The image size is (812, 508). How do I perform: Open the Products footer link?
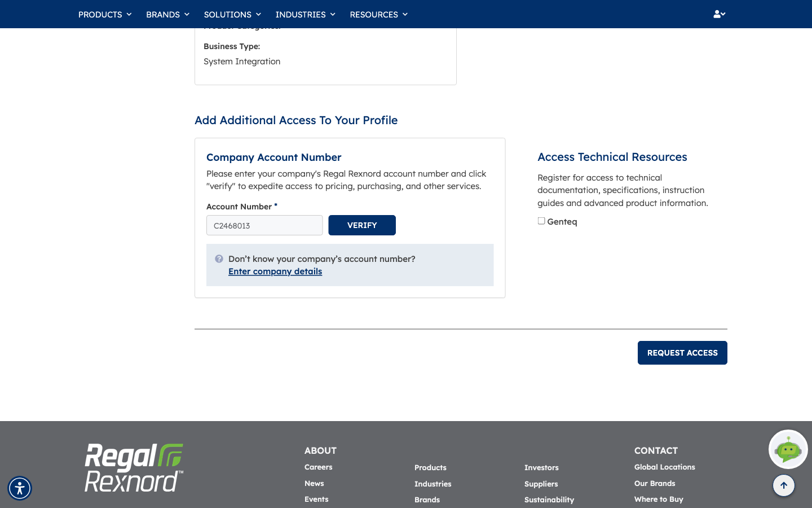(430, 468)
